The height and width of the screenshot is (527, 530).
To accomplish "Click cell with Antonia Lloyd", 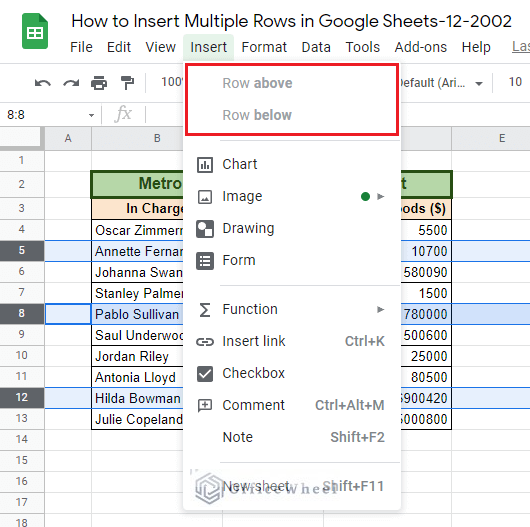I will (138, 377).
